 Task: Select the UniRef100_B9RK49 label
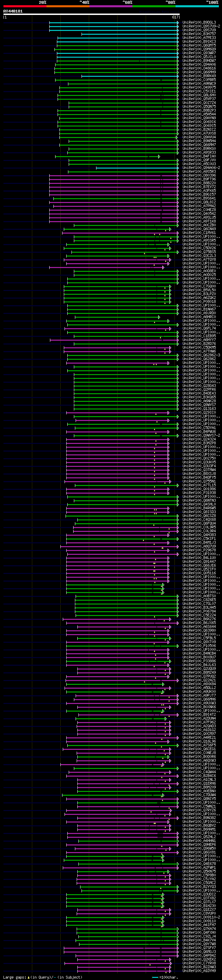(199, 76)
